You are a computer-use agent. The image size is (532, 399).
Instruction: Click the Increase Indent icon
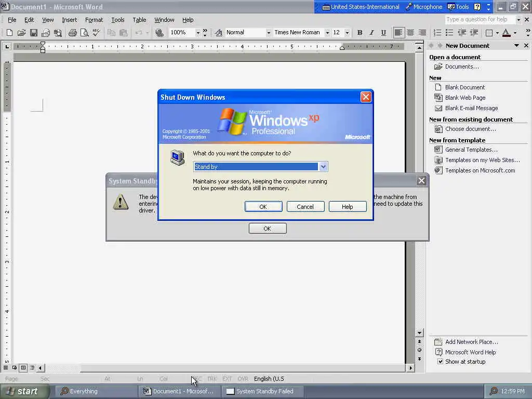click(474, 33)
